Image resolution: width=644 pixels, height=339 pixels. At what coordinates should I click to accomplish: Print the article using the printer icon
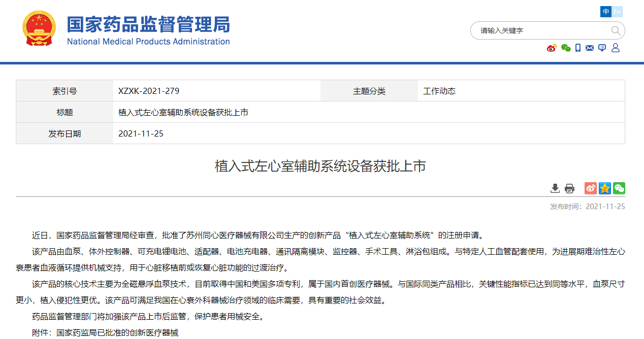(569, 188)
